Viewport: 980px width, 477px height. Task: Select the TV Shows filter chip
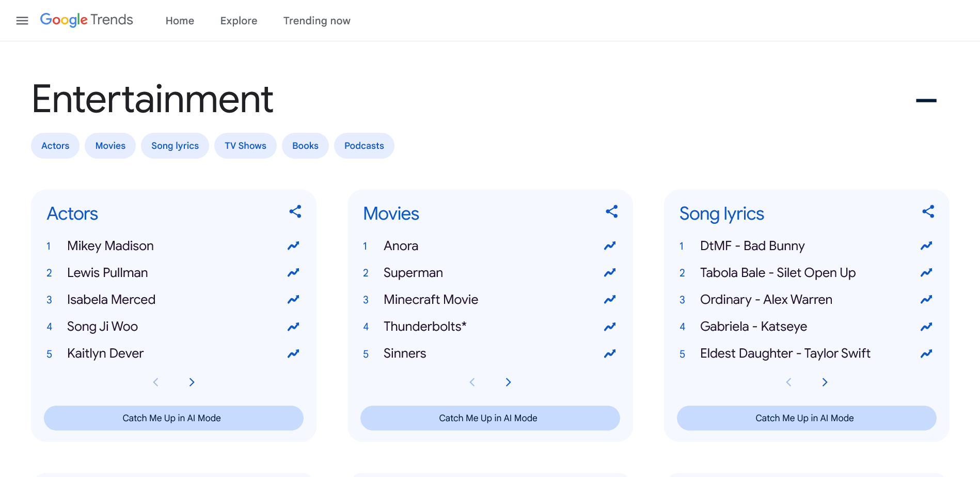(x=245, y=146)
